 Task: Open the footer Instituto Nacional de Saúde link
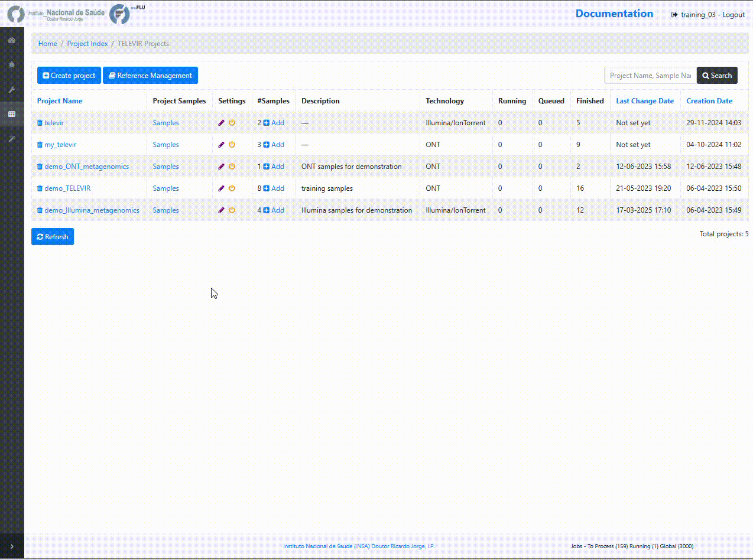pos(359,546)
